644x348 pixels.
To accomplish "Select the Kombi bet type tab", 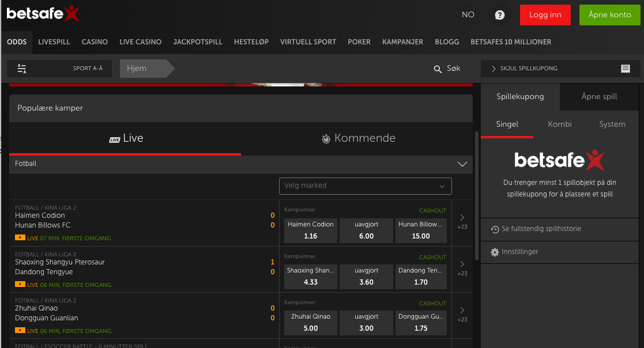I will 559,124.
